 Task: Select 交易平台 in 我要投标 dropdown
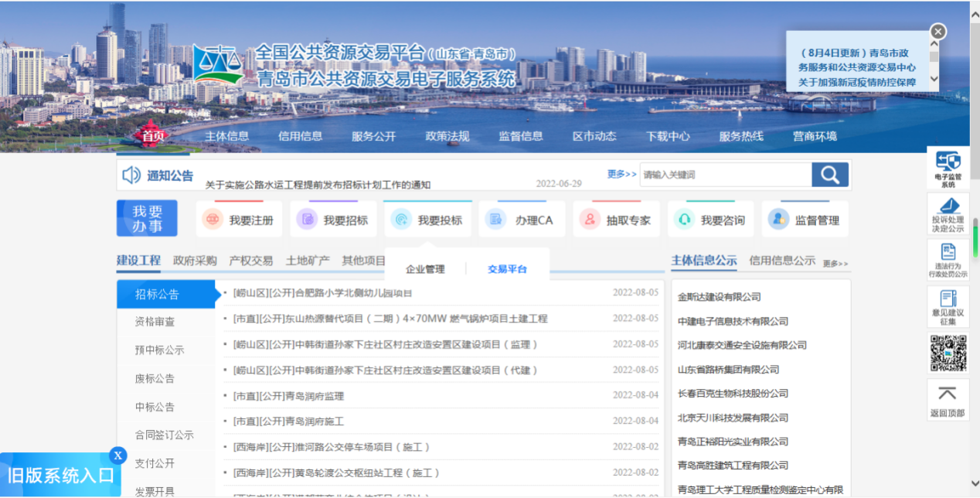click(507, 269)
